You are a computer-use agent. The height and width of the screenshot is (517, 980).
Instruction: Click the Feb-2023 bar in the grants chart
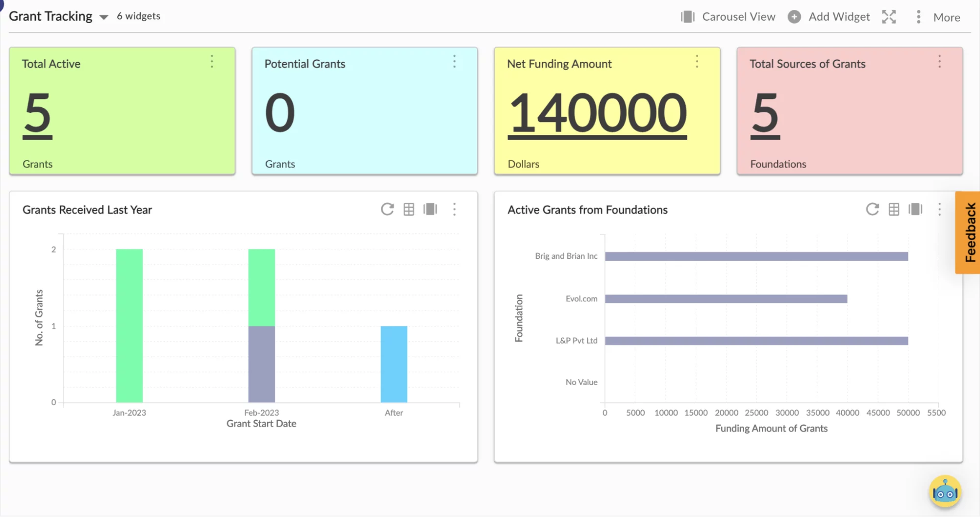261,323
